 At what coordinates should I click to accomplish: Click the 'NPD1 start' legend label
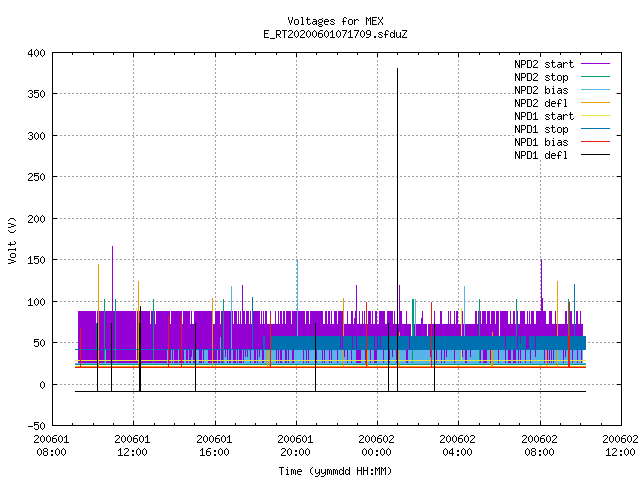(x=544, y=116)
